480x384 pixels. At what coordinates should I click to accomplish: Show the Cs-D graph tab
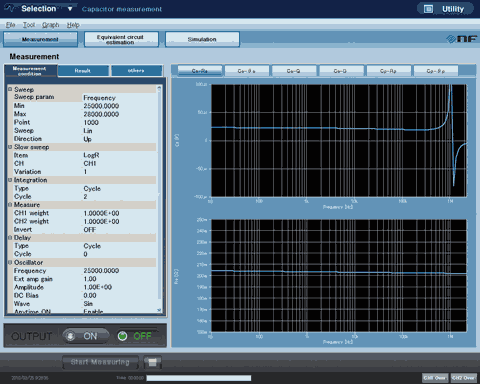(341, 71)
